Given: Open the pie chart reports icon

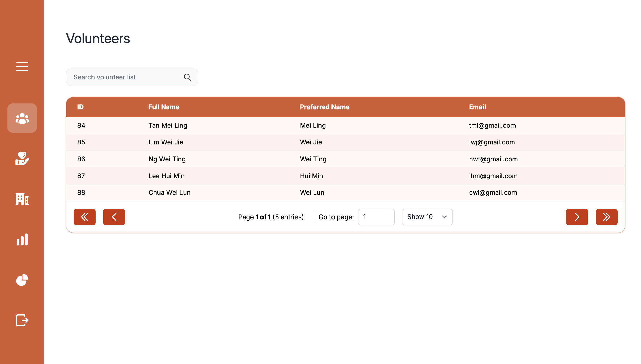Looking at the screenshot, I should tap(22, 280).
